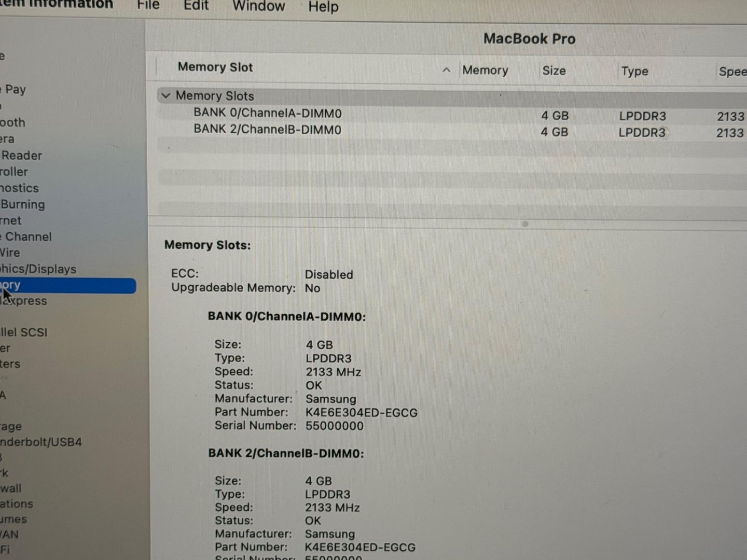Viewport: 747px width, 560px height.
Task: Select Apple Pay in the sidebar
Action: (13, 89)
